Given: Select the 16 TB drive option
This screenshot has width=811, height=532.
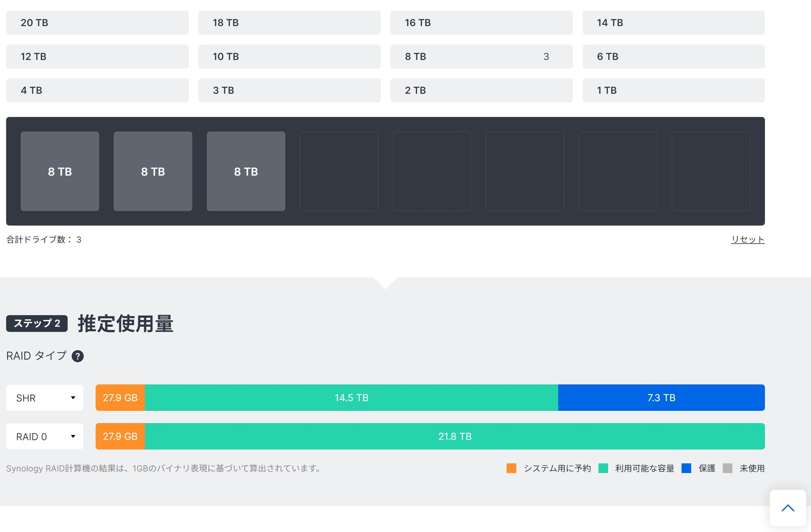Looking at the screenshot, I should click(x=481, y=23).
